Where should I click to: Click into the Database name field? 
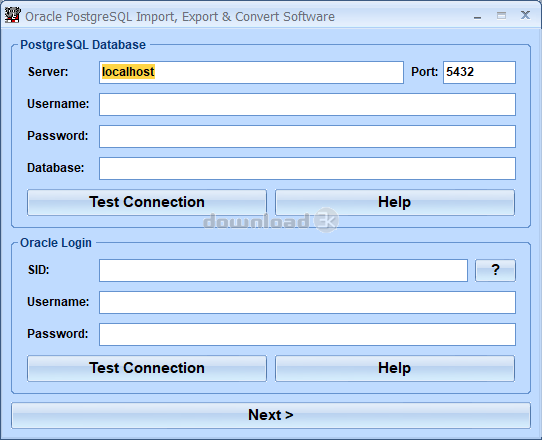(x=307, y=168)
